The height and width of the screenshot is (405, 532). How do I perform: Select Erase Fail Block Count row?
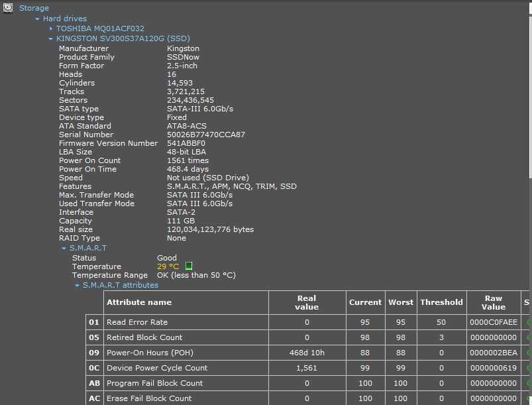click(x=309, y=398)
